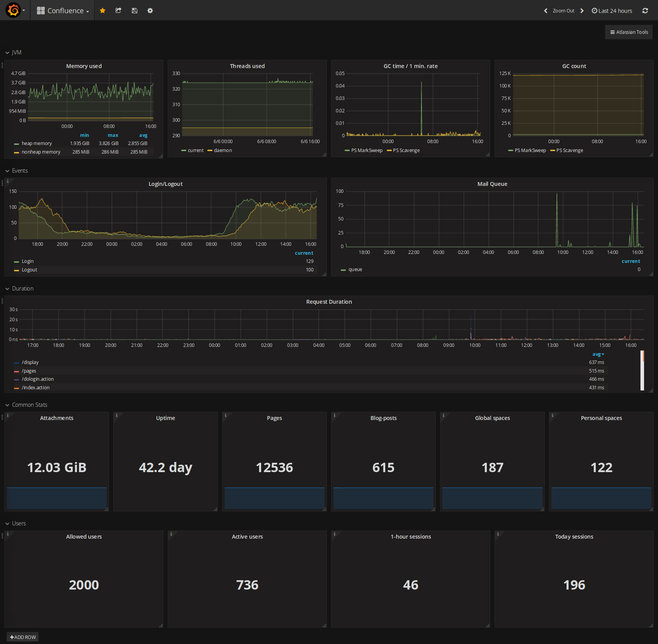658x644 pixels.
Task: Open dashboard settings gear icon
Action: 150,10
